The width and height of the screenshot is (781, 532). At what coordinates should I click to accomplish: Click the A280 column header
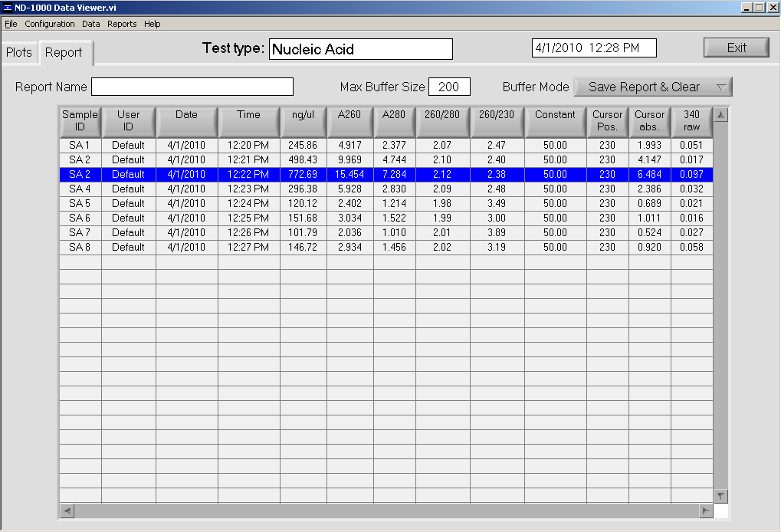pyautogui.click(x=394, y=122)
